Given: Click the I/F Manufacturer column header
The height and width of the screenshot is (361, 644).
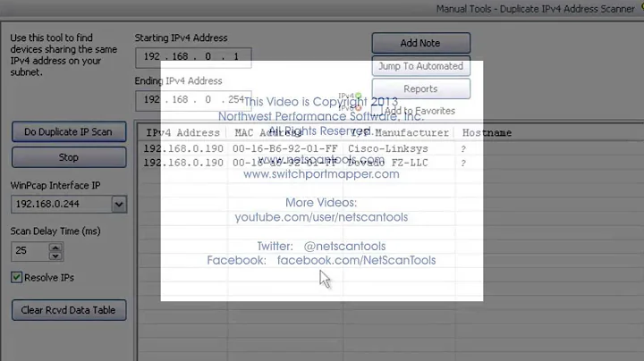Looking at the screenshot, I should point(400,132).
